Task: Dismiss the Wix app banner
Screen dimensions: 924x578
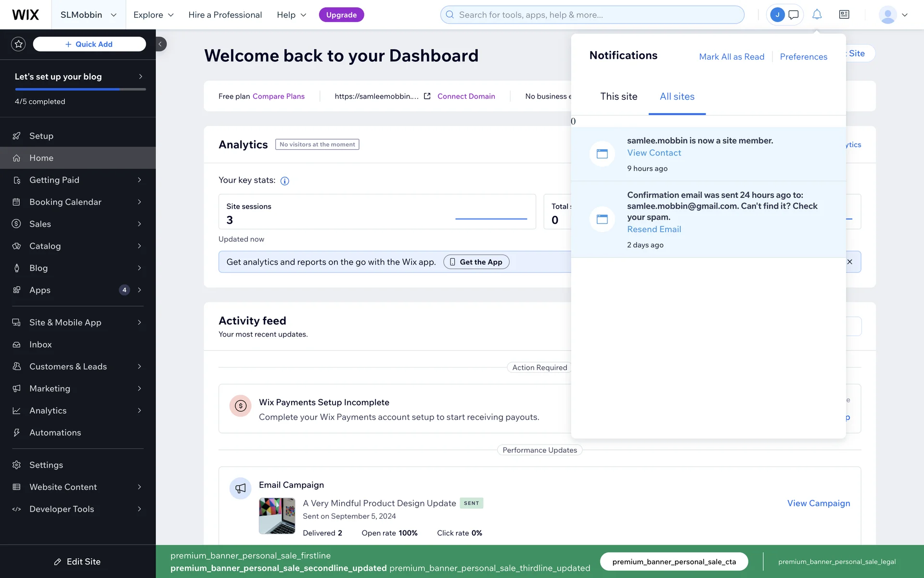Action: coord(849,262)
